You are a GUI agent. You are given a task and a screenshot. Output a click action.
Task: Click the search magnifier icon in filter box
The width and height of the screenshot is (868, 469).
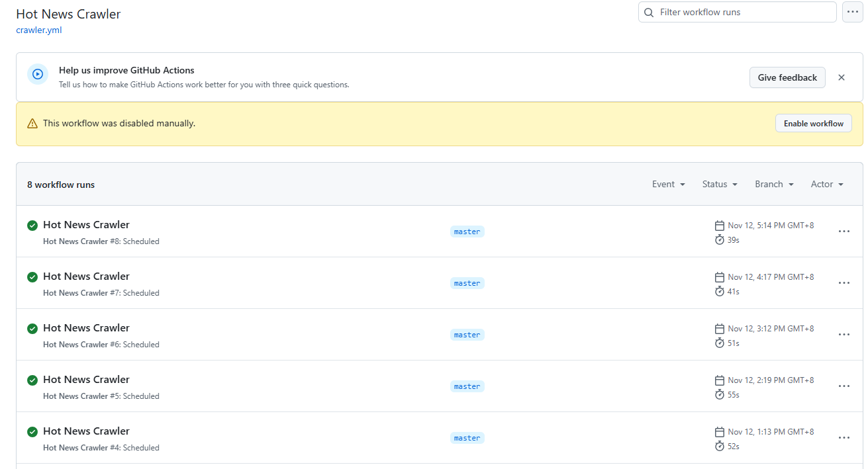[x=649, y=13]
